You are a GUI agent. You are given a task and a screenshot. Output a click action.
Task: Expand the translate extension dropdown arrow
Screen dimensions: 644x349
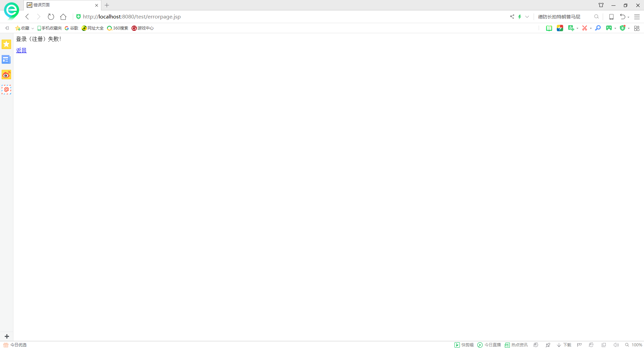pyautogui.click(x=577, y=29)
